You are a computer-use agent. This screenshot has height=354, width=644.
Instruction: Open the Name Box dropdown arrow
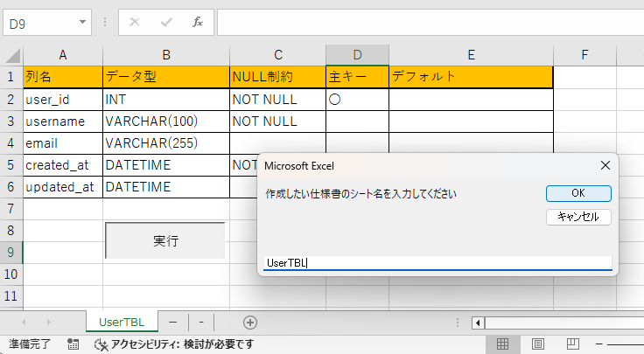coord(83,22)
